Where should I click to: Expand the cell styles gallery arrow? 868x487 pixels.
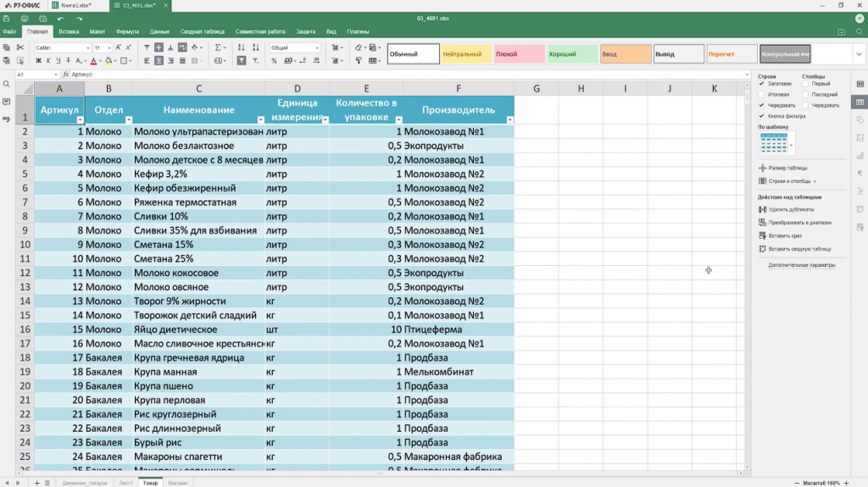(x=860, y=54)
